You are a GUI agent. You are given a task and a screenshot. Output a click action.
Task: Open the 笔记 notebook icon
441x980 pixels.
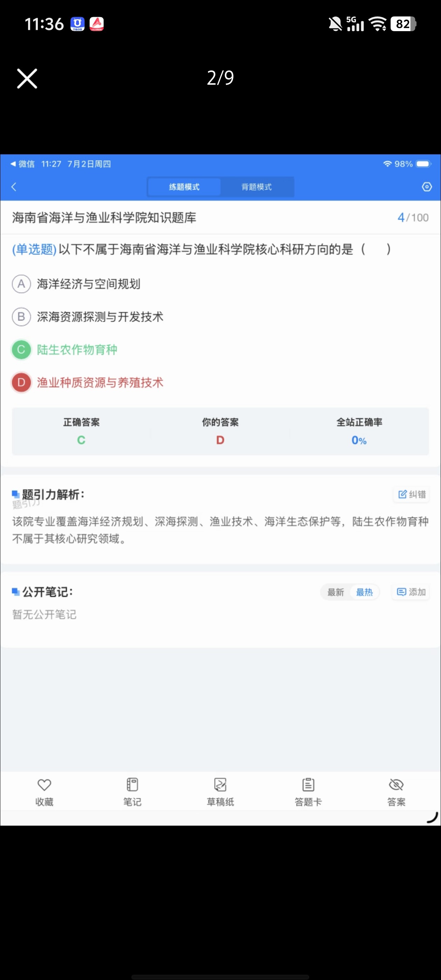[x=132, y=784]
